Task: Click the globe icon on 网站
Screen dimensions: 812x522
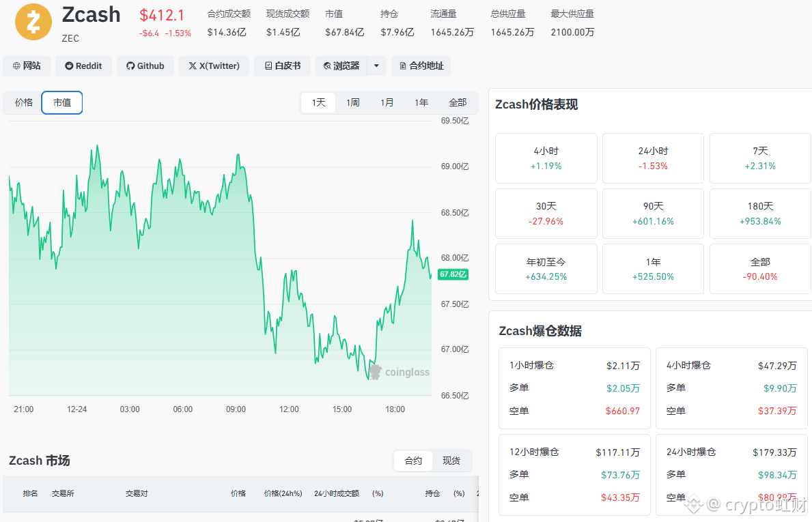Action: pos(16,66)
